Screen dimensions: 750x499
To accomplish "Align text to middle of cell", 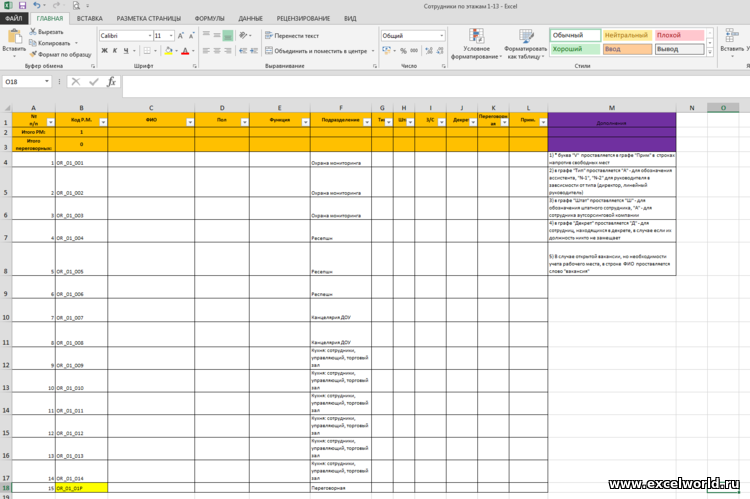I will coord(217,35).
